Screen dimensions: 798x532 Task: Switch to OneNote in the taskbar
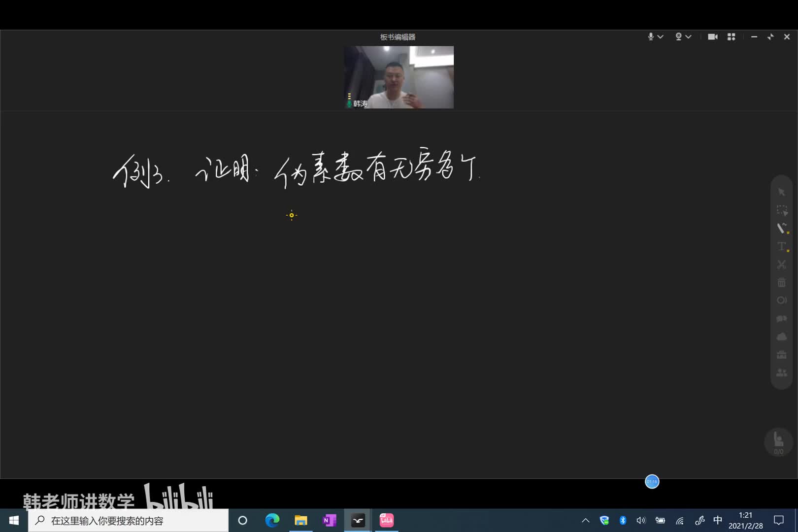tap(329, 521)
